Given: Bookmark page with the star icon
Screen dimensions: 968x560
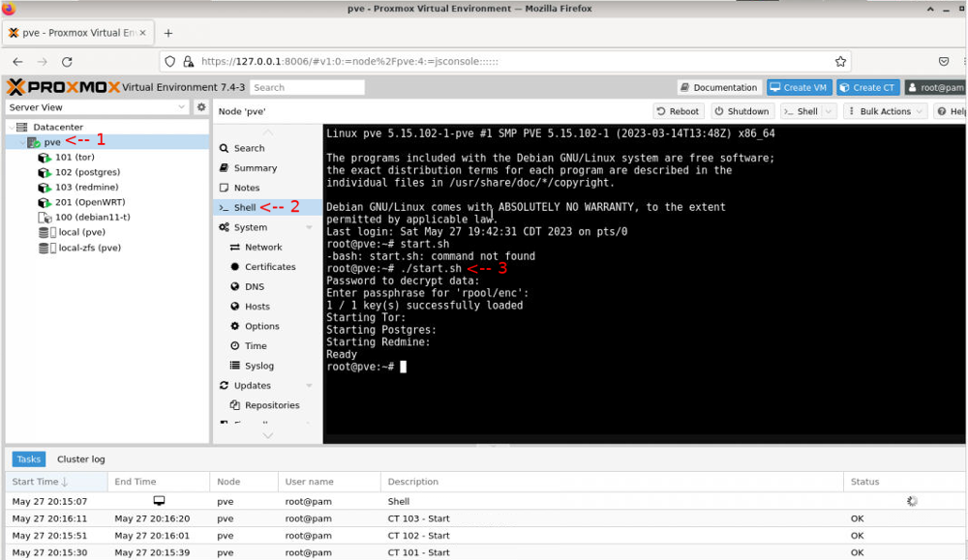Looking at the screenshot, I should click(x=840, y=61).
